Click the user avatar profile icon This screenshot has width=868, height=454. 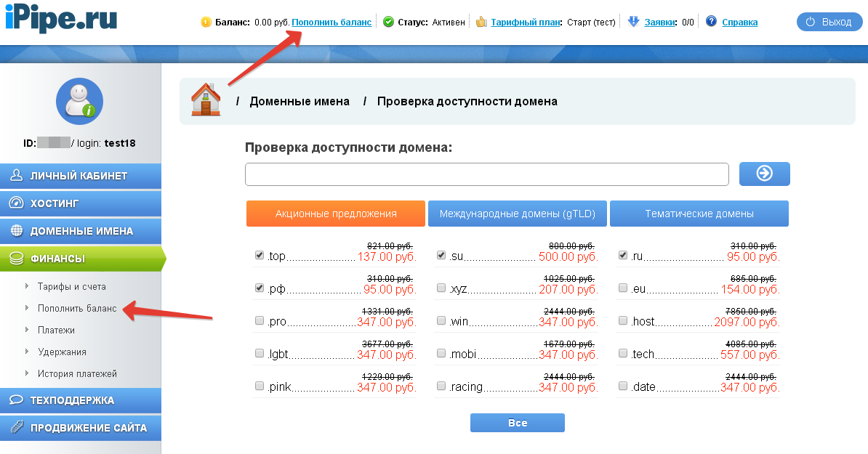tap(79, 101)
